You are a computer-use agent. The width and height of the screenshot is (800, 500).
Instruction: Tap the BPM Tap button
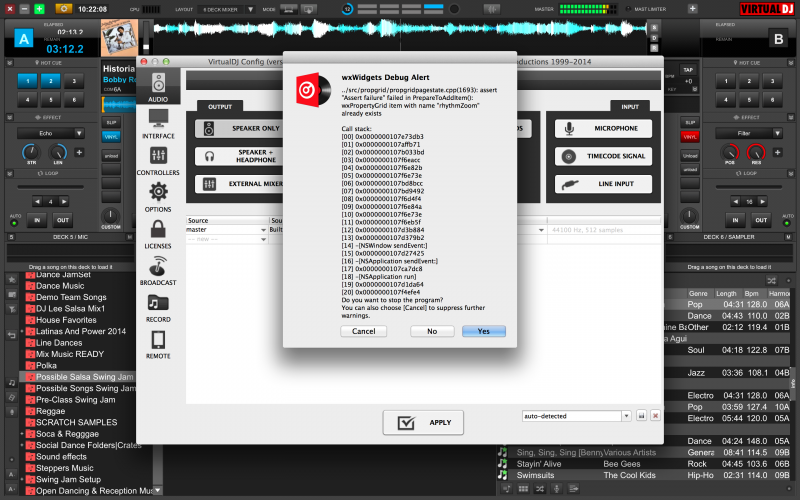(x=688, y=69)
